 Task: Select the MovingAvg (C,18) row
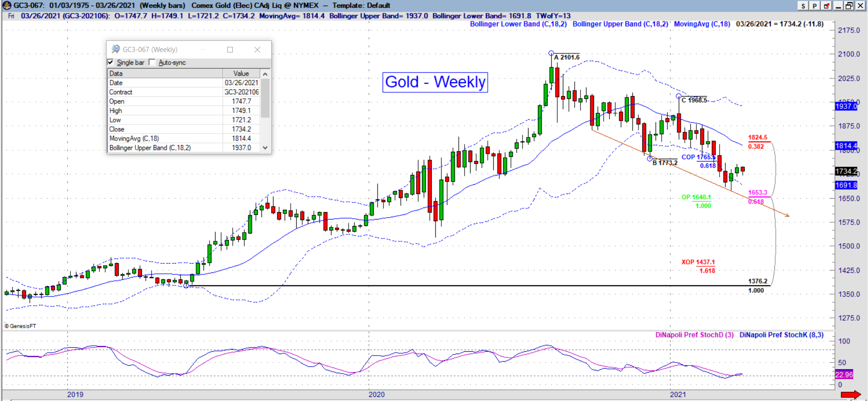click(184, 138)
